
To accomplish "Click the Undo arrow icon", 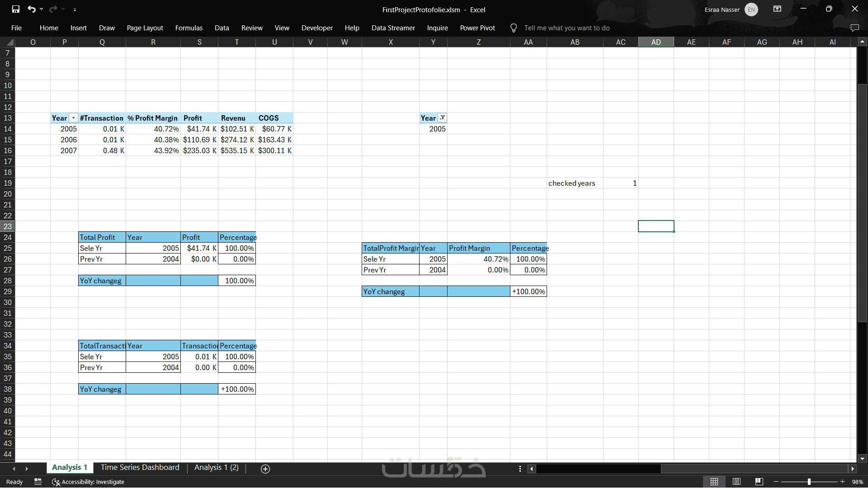I will (31, 9).
